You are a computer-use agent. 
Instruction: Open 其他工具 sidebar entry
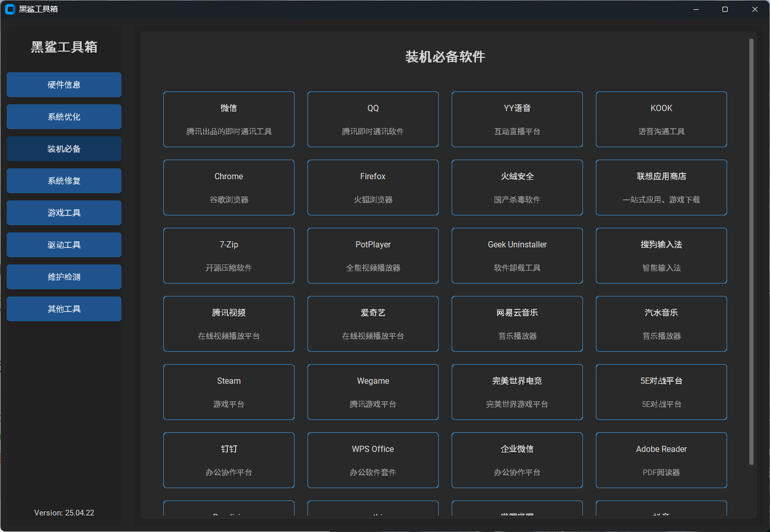64,309
